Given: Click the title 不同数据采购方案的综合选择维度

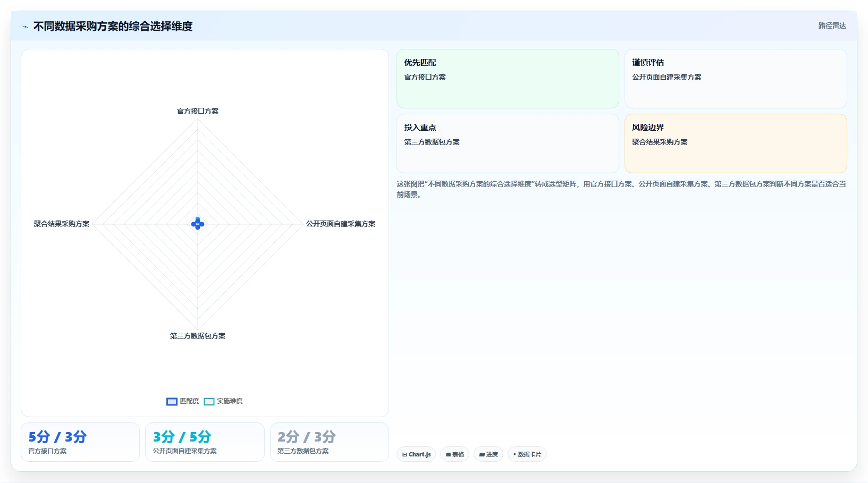Looking at the screenshot, I should [x=113, y=26].
